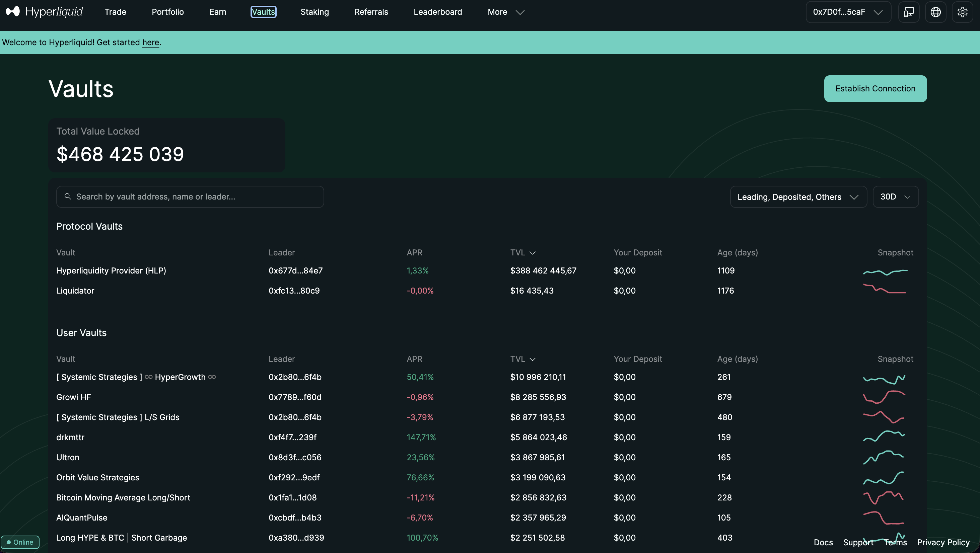This screenshot has width=980, height=553.
Task: View HyperGrowth snapshot sparkline
Action: pyautogui.click(x=884, y=379)
